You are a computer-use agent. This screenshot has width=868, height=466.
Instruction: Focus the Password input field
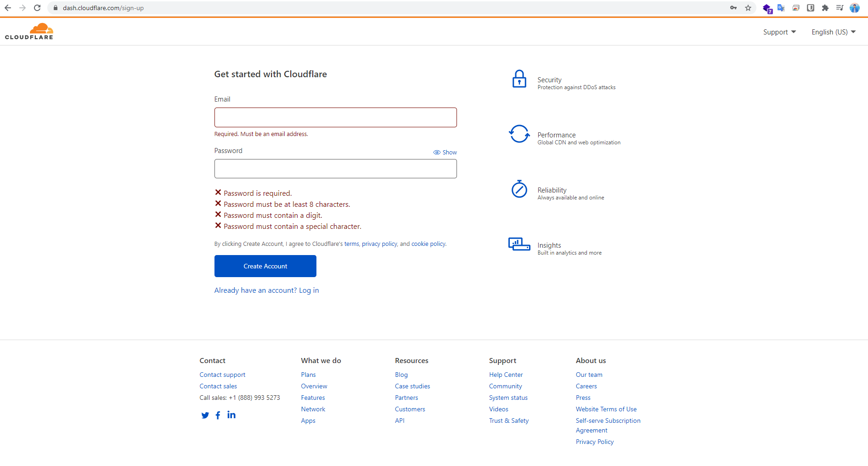coord(336,169)
